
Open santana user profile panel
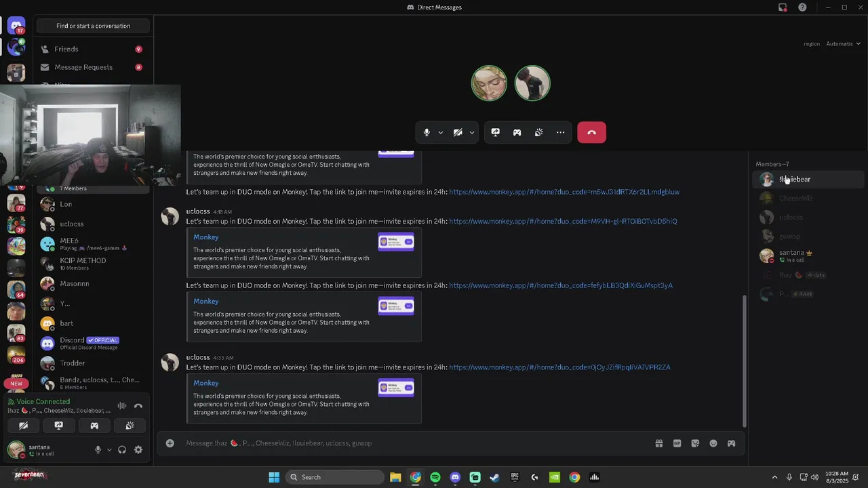tap(46, 450)
